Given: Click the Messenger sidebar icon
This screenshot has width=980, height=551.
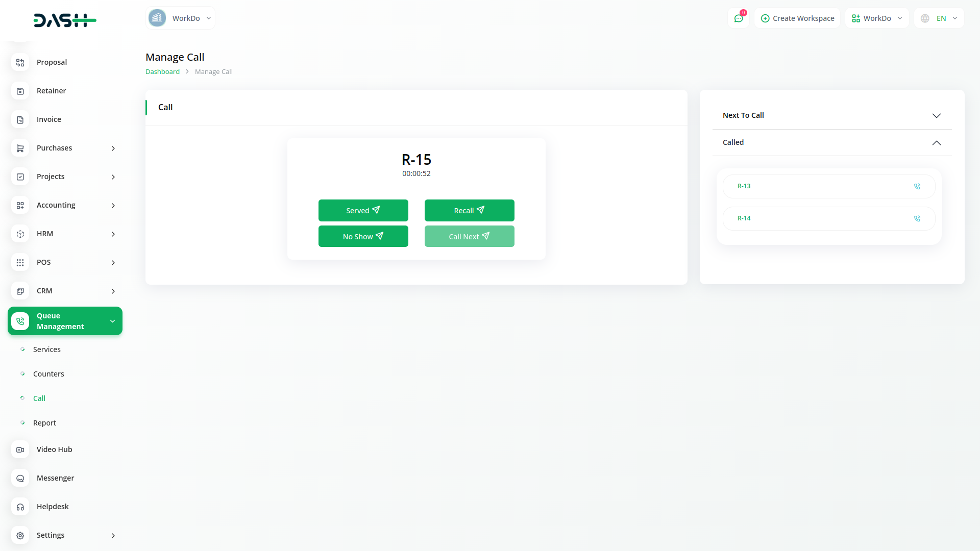Looking at the screenshot, I should tap(20, 478).
